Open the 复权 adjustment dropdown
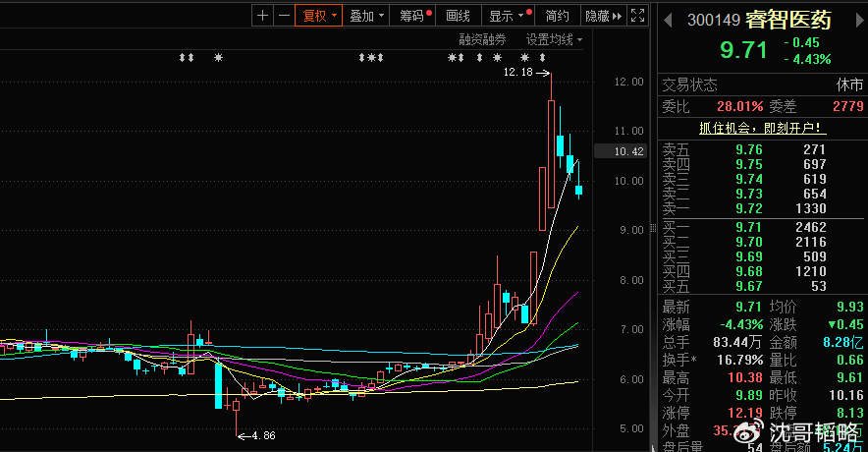Viewport: 868px width, 452px height. point(320,15)
